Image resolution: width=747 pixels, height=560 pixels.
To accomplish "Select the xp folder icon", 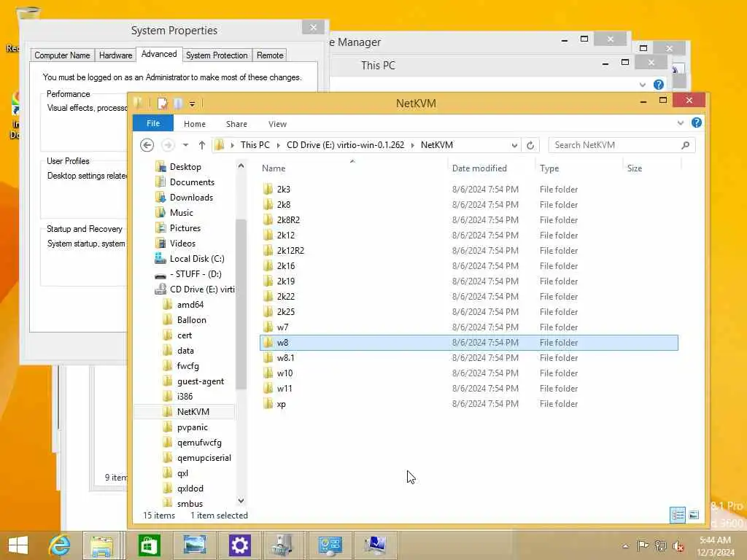I will click(x=268, y=404).
